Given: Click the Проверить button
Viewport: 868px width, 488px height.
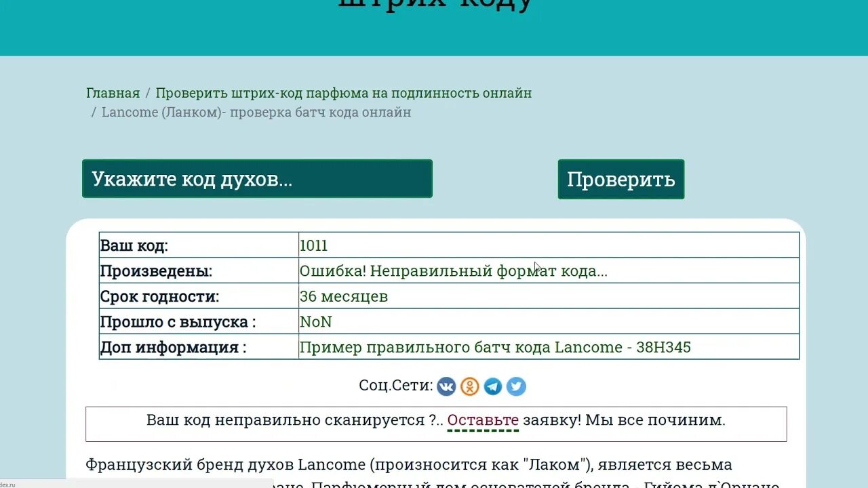Looking at the screenshot, I should [621, 179].
